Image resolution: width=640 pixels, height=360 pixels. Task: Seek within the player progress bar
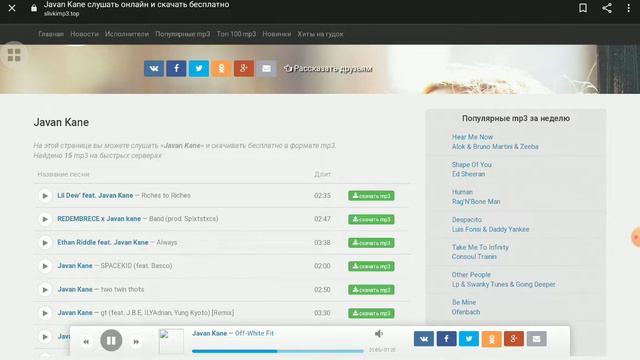pos(278,351)
